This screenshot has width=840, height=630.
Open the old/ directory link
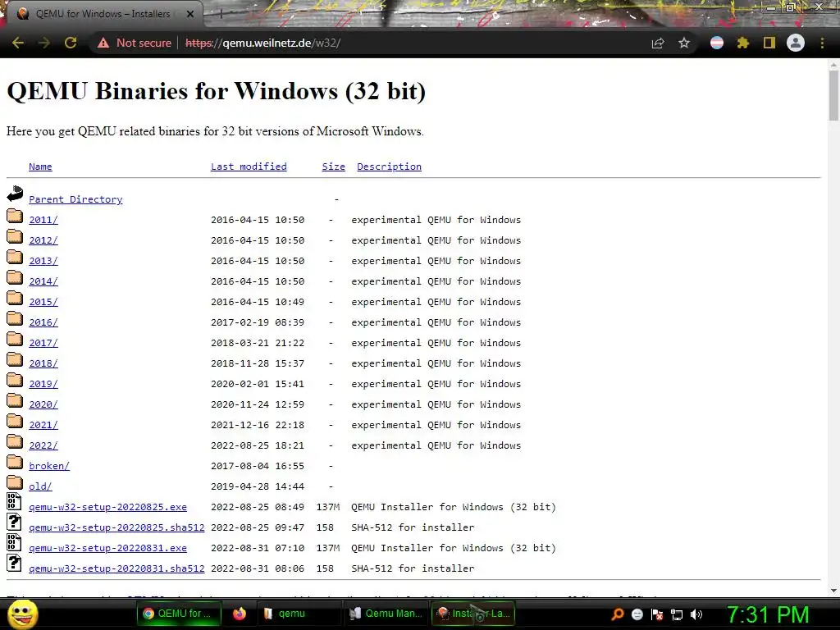pyautogui.click(x=40, y=486)
